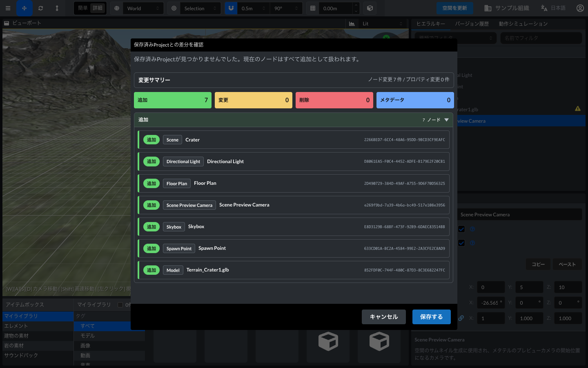Click the red 削除 summary tile

334,100
